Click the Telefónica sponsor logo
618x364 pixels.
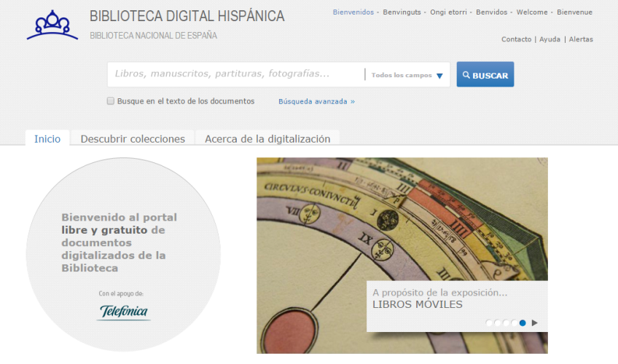[123, 312]
